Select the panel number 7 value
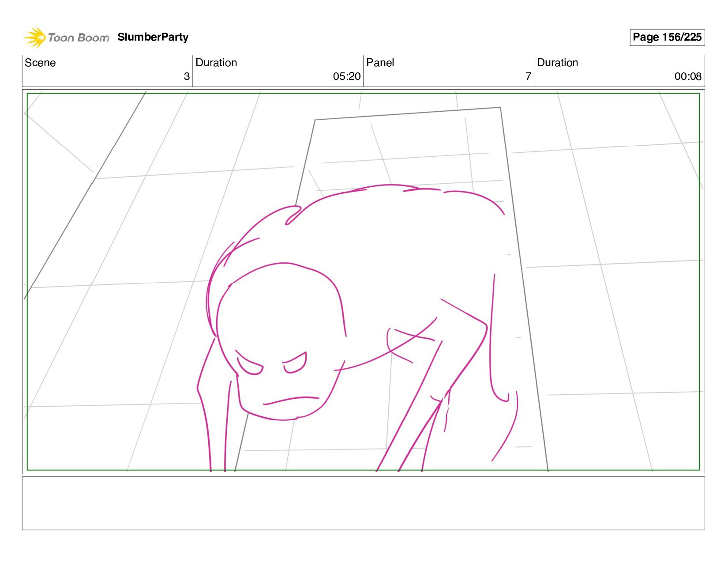The width and height of the screenshot is (728, 563). pos(528,76)
